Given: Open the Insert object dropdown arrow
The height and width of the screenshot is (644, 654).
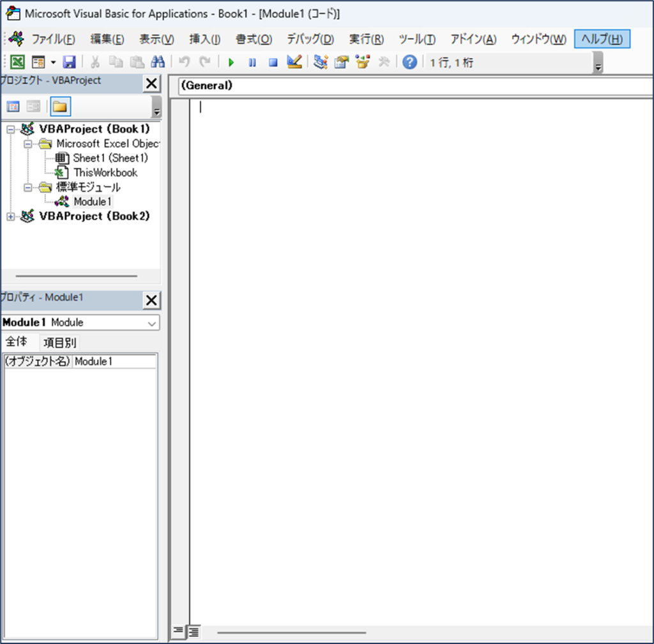Looking at the screenshot, I should point(53,63).
